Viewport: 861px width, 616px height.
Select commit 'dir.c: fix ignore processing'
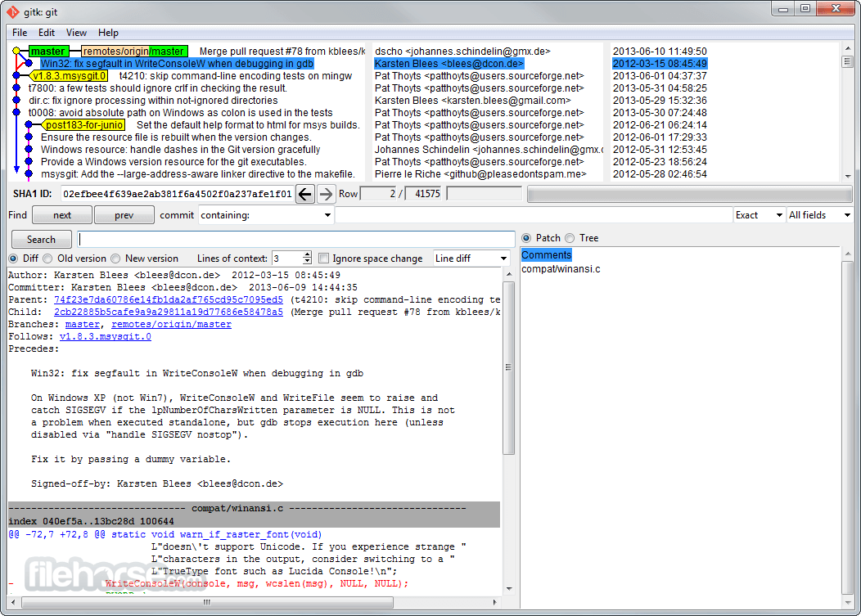coord(153,101)
